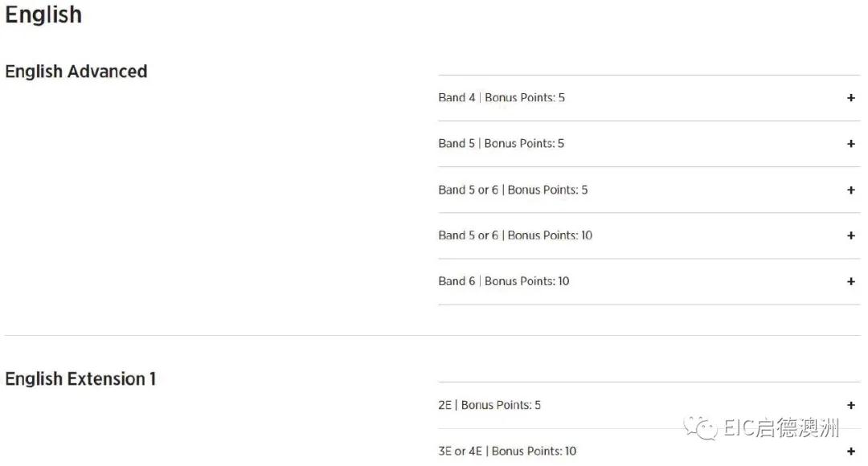Expand "2E | Bonus Points: 5" row text
Viewport: 868px width, 466px height.
489,406
